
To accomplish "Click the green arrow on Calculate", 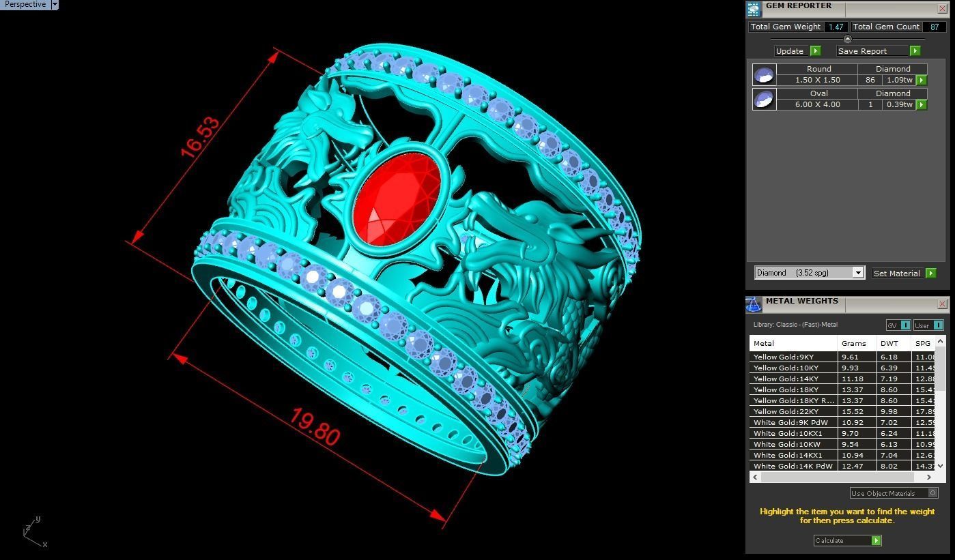I will [x=876, y=540].
